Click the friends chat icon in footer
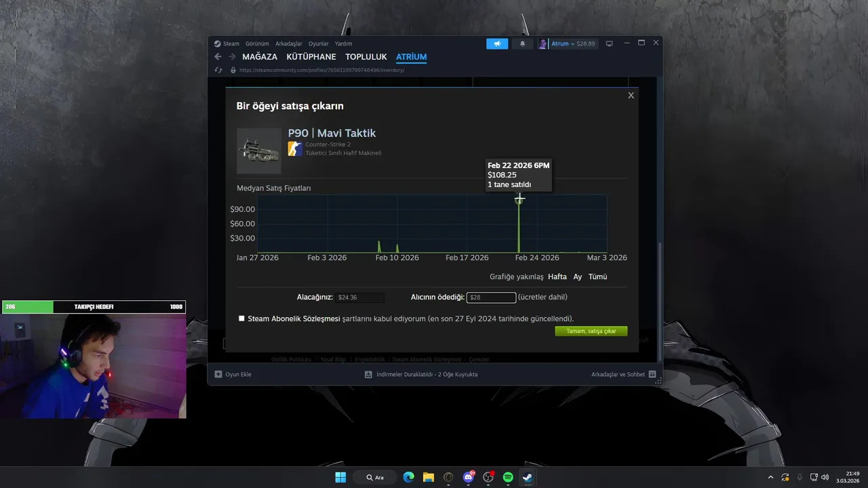868x488 pixels. [x=652, y=374]
